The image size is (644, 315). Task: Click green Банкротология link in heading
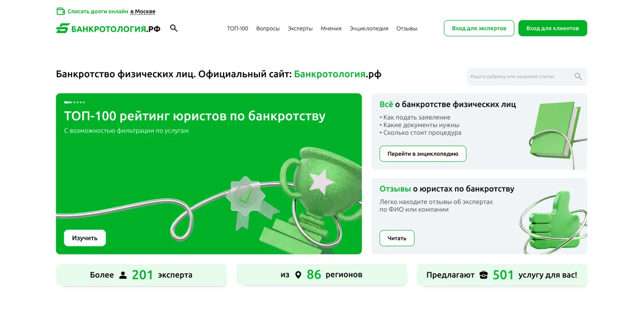point(330,74)
